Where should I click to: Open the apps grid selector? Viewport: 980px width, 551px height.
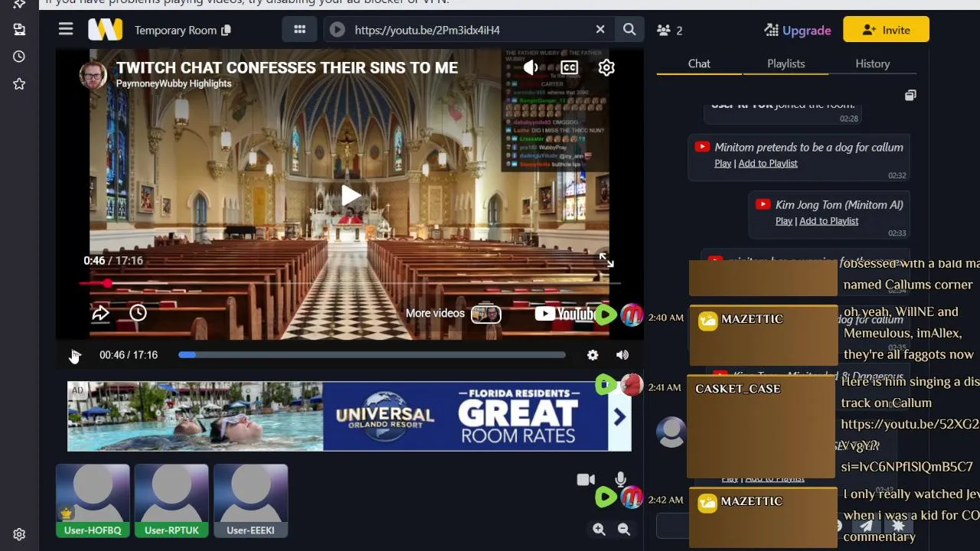[x=299, y=30]
